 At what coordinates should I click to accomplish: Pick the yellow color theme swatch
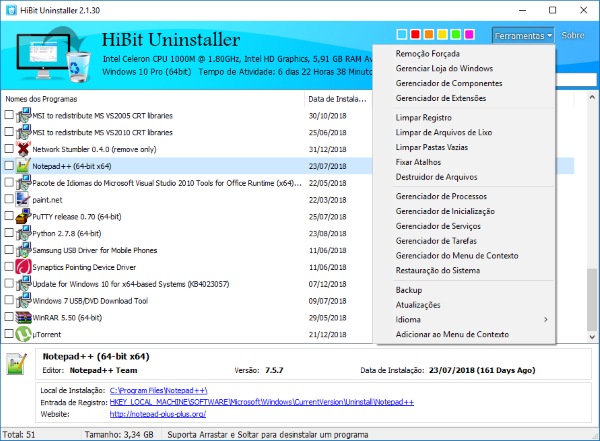point(442,34)
